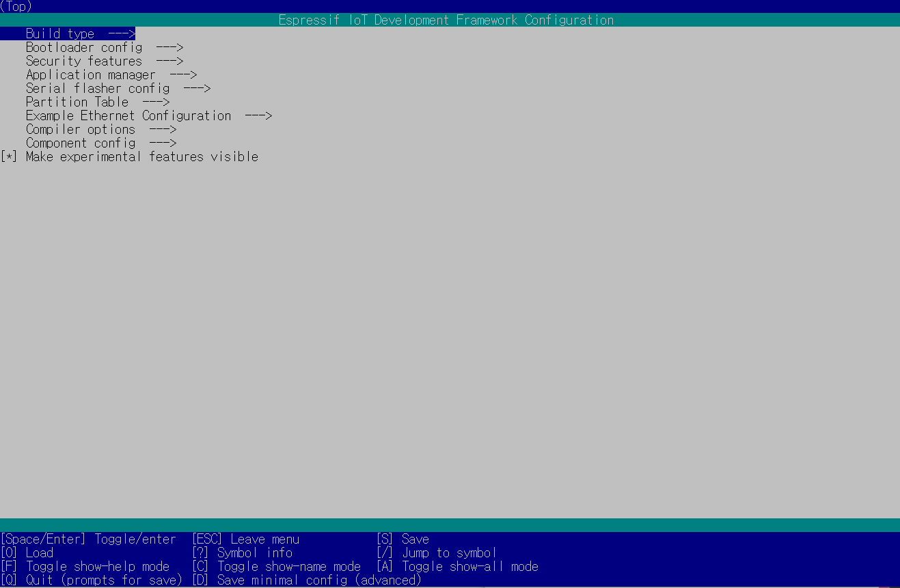The height and width of the screenshot is (588, 900).
Task: Expand Example Ethernet Configuration menu
Action: point(149,115)
